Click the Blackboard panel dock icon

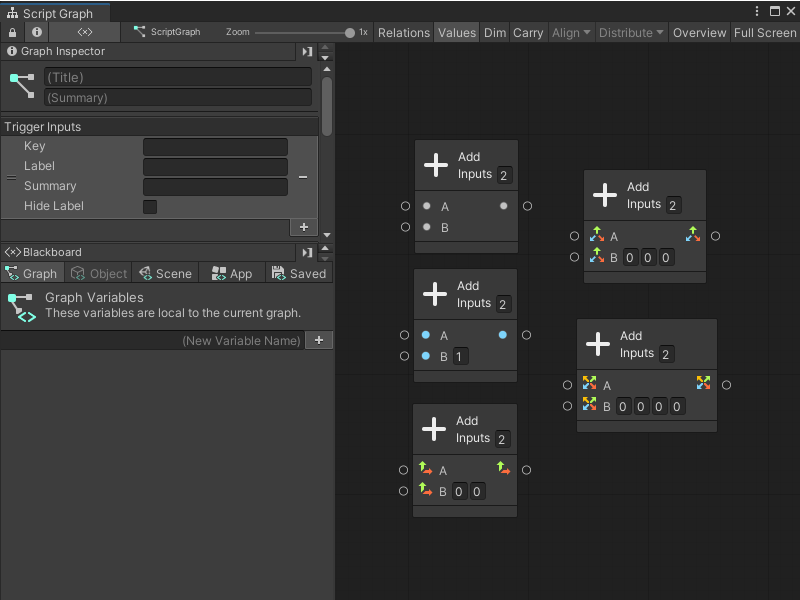tap(307, 252)
